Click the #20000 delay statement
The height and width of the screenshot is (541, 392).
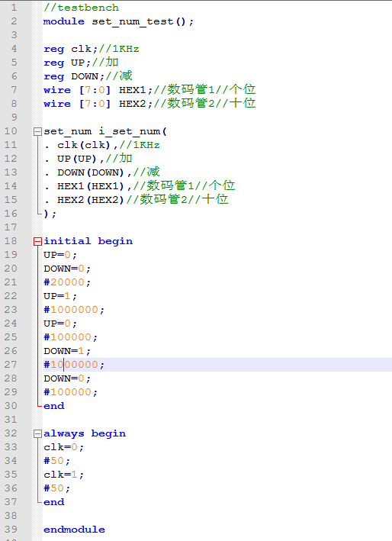67,282
